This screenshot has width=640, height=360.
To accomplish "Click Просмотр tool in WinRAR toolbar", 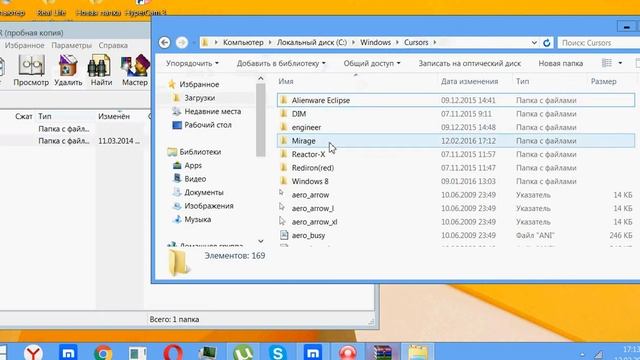I will [31, 70].
